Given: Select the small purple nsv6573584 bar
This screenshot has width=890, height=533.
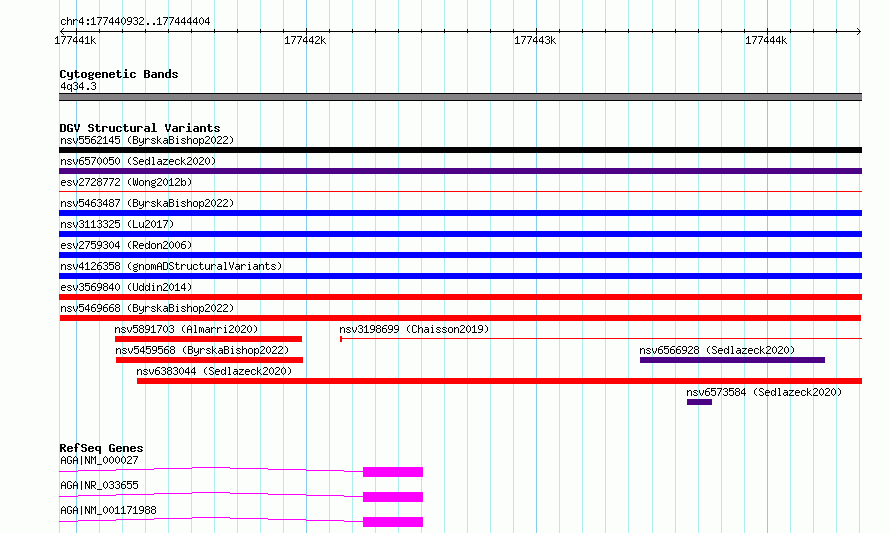Looking at the screenshot, I should [x=699, y=402].
